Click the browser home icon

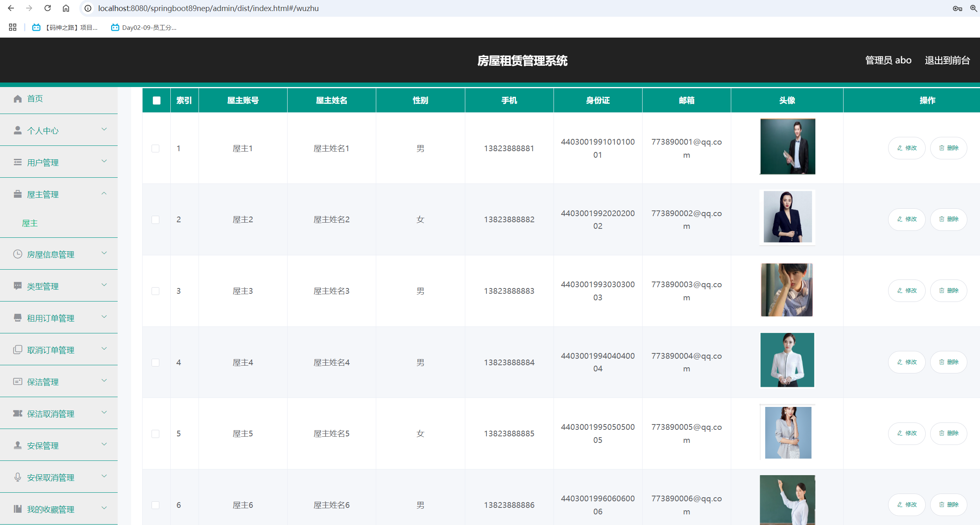(66, 8)
